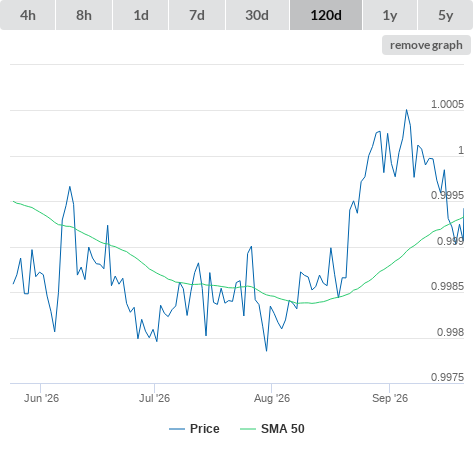Switch chart to the 1y range

(x=390, y=15)
